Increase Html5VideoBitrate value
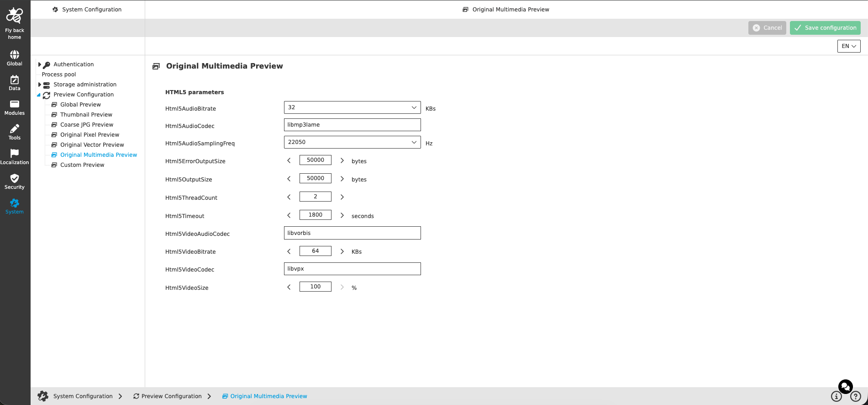 [x=342, y=251]
